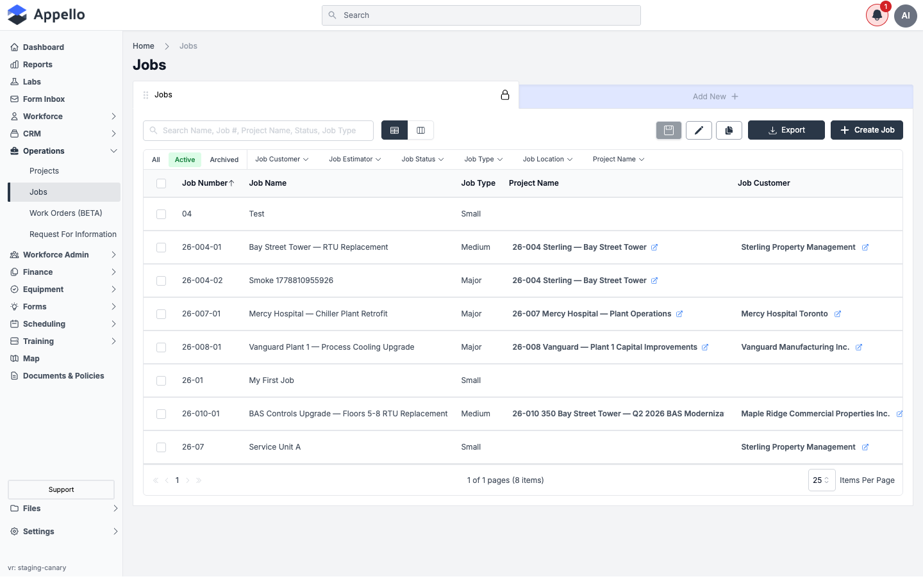
Task: Open the Job Status filter dropdown
Action: click(422, 159)
